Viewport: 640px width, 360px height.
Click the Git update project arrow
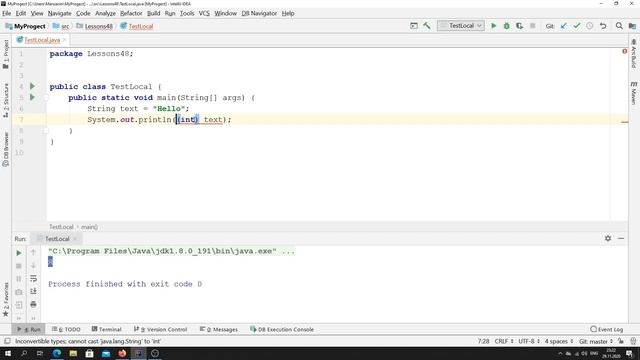(x=564, y=26)
